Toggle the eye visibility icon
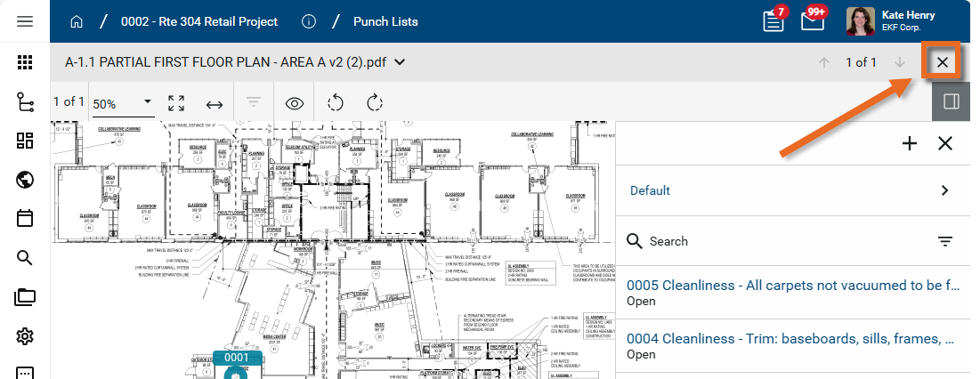The image size is (980, 379). [295, 103]
